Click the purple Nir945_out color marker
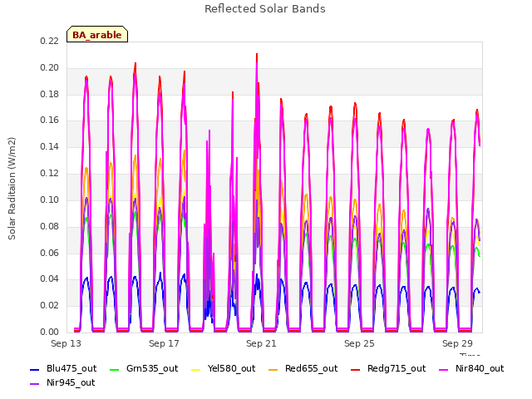The width and height of the screenshot is (532, 399). pos(34,384)
